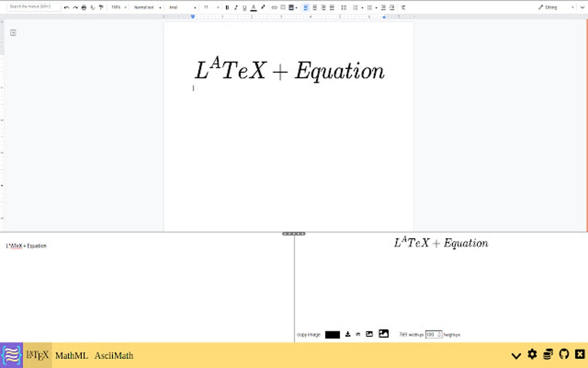This screenshot has width=588, height=368.
Task: Toggle Bold formatting
Action: (227, 7)
